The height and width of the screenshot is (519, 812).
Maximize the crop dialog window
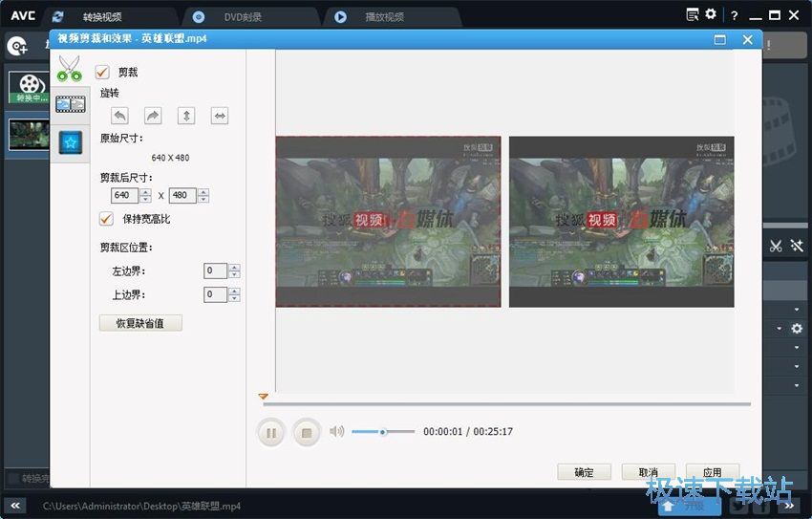coord(720,40)
